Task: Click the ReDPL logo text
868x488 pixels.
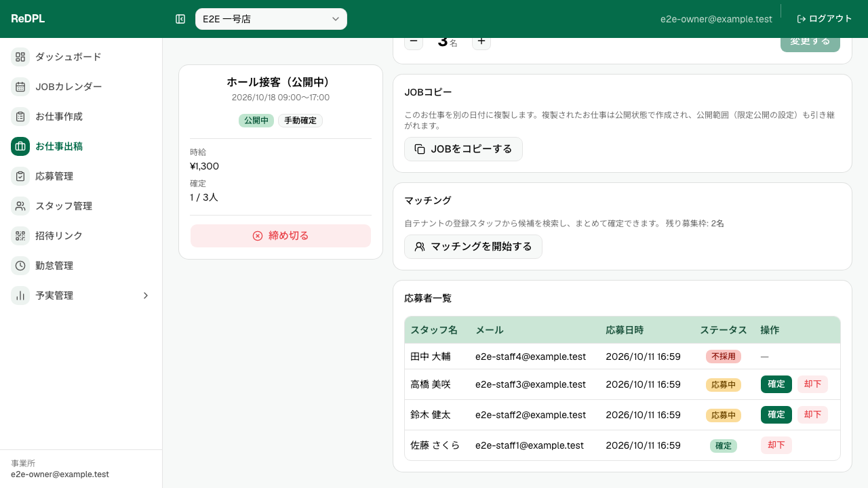Action: [x=28, y=19]
